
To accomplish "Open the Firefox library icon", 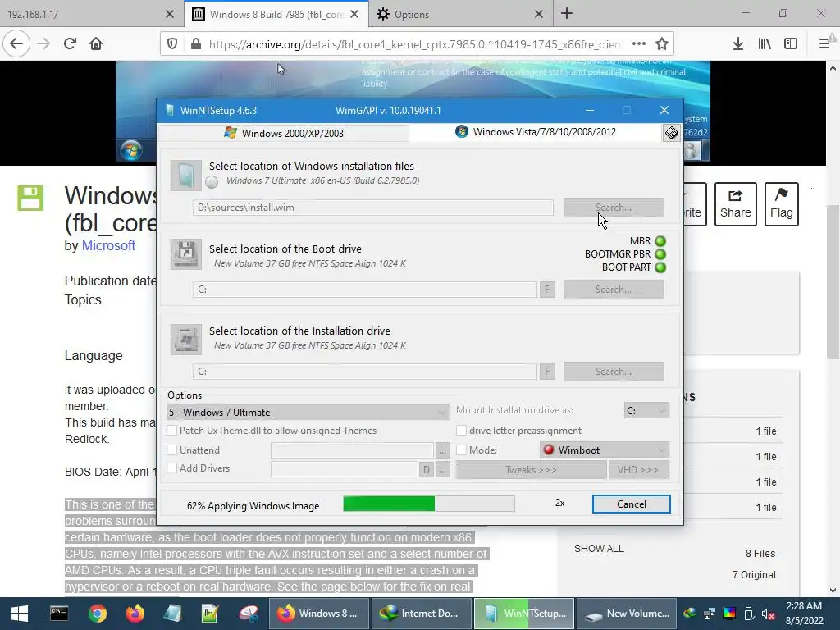I will [765, 44].
